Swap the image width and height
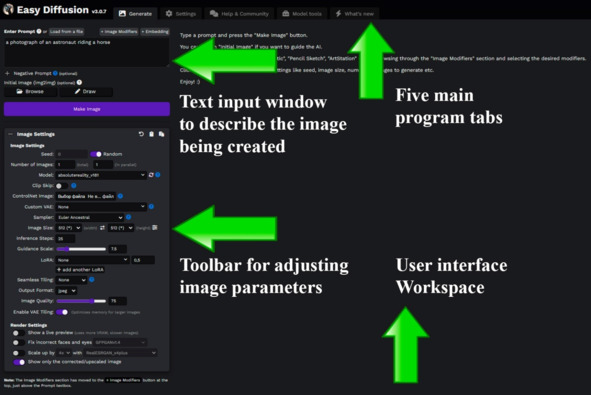Viewport: 591px width, 395px height. click(102, 228)
